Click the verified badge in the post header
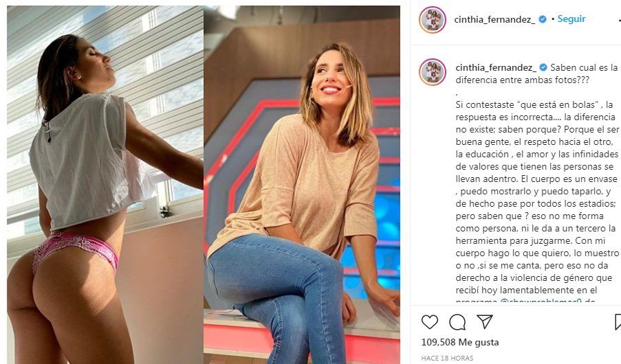 tap(543, 19)
